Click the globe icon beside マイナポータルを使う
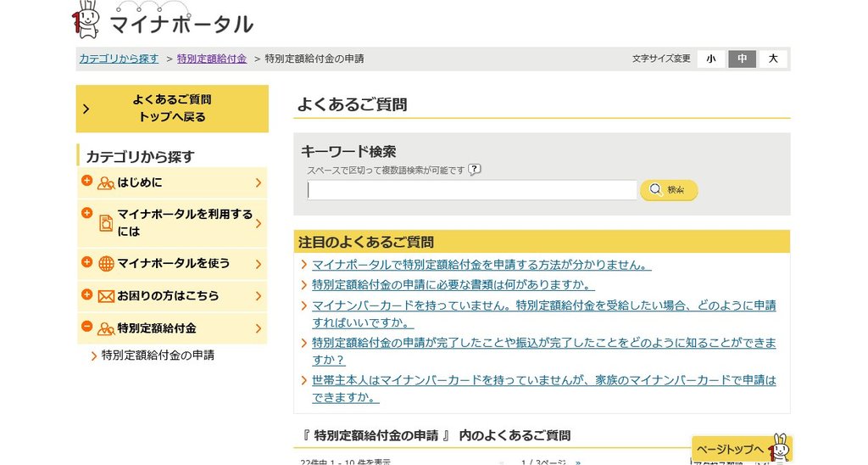Screen dimensions: 868x465 click(106, 264)
